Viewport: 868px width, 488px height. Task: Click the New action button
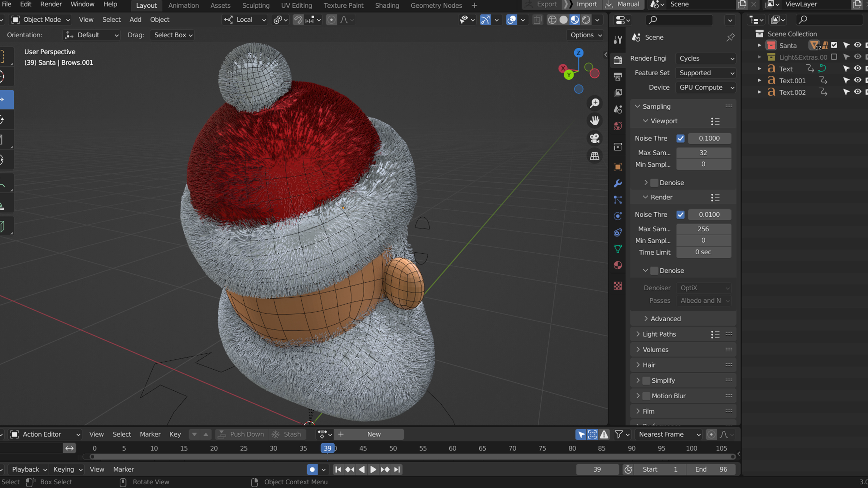click(374, 434)
